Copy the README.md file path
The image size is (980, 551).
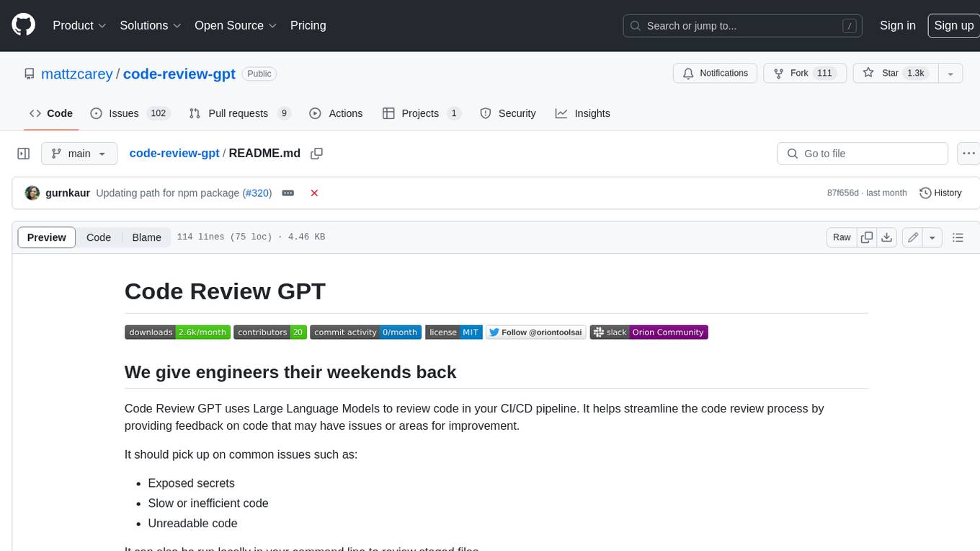[316, 154]
